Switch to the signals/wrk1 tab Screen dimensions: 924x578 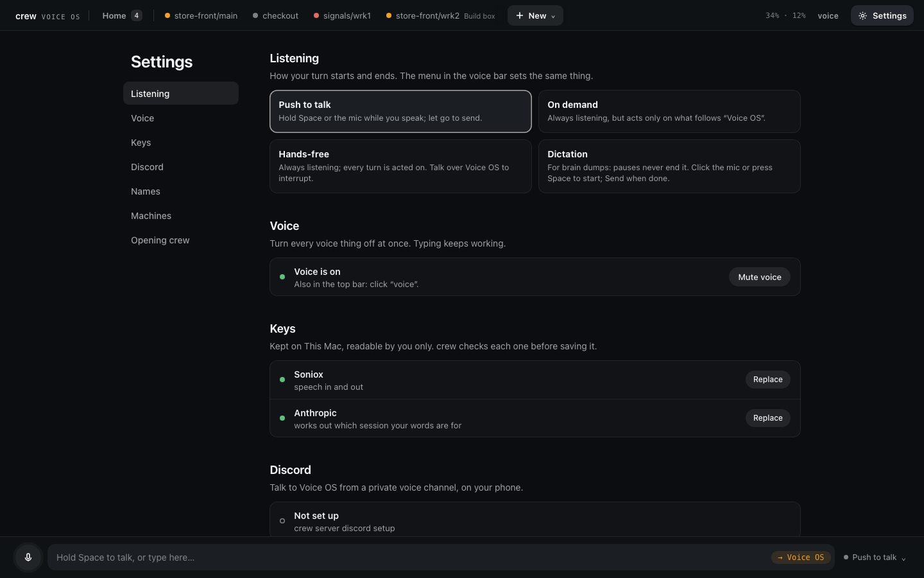point(342,16)
